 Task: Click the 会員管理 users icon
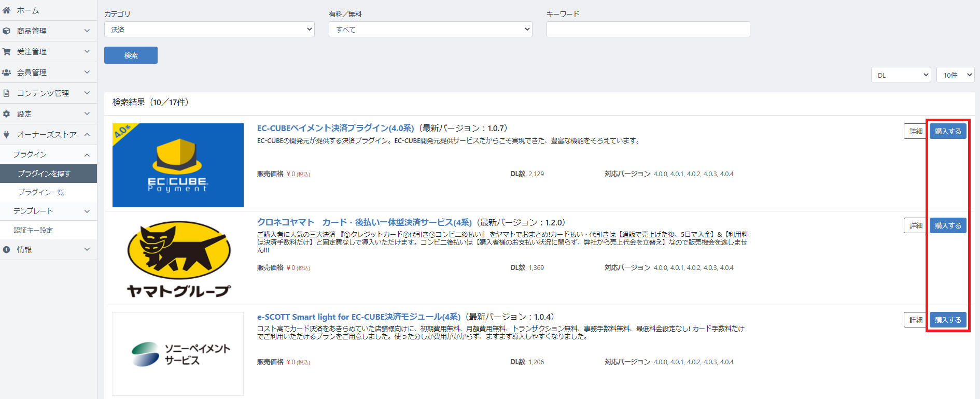(x=7, y=73)
